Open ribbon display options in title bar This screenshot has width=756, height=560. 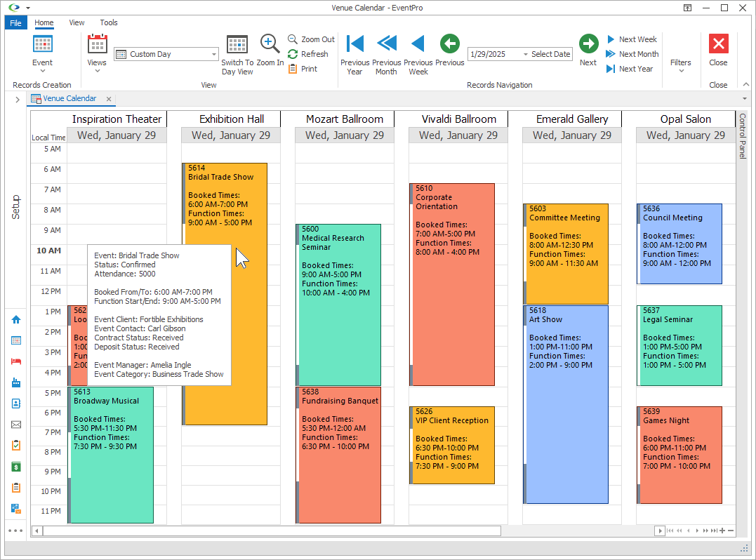687,8
